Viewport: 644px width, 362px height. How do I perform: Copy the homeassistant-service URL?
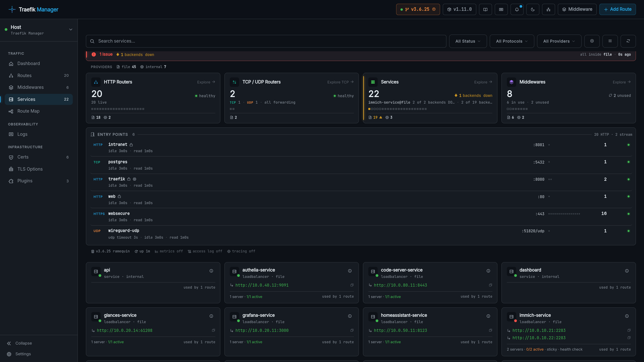[x=490, y=330]
